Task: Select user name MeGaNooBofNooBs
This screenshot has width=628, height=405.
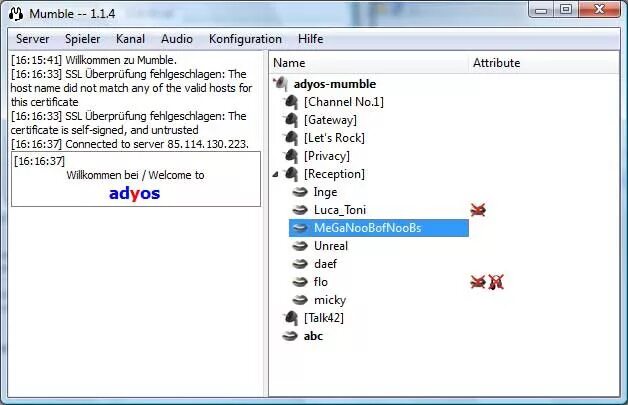Action: click(368, 228)
